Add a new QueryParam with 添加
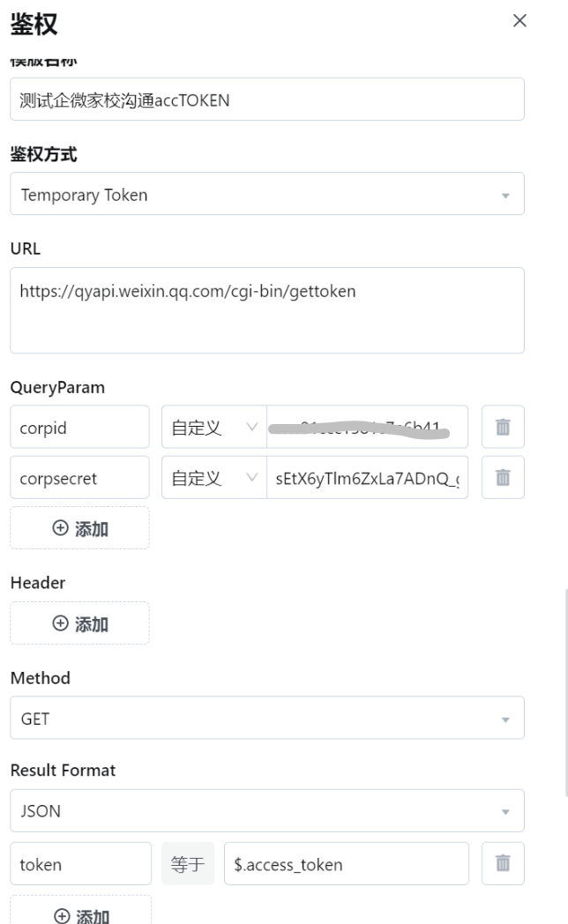Screen dimensions: 568x924 coord(79,528)
